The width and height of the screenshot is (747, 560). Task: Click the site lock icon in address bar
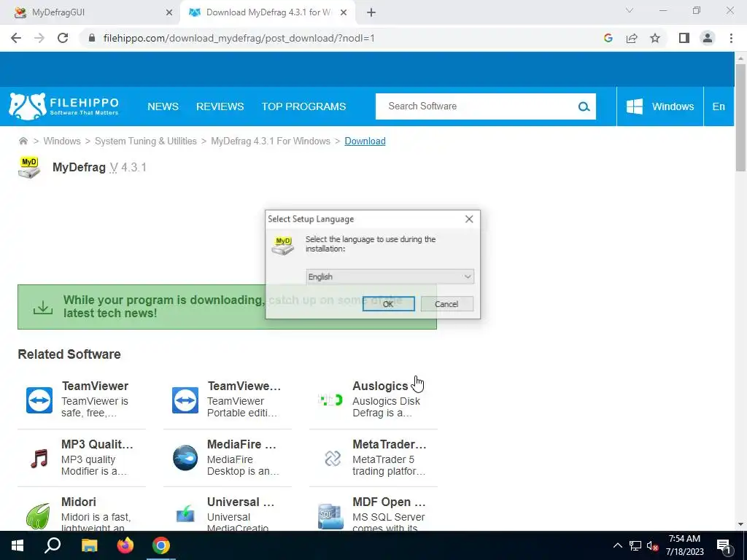coord(93,38)
